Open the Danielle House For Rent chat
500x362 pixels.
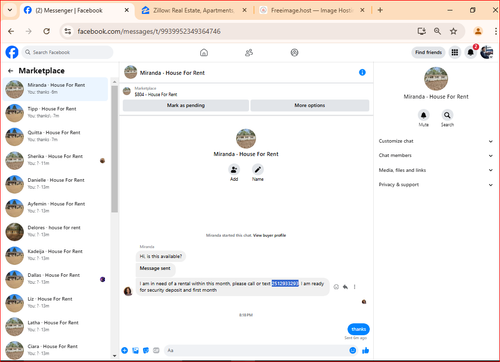click(x=55, y=184)
